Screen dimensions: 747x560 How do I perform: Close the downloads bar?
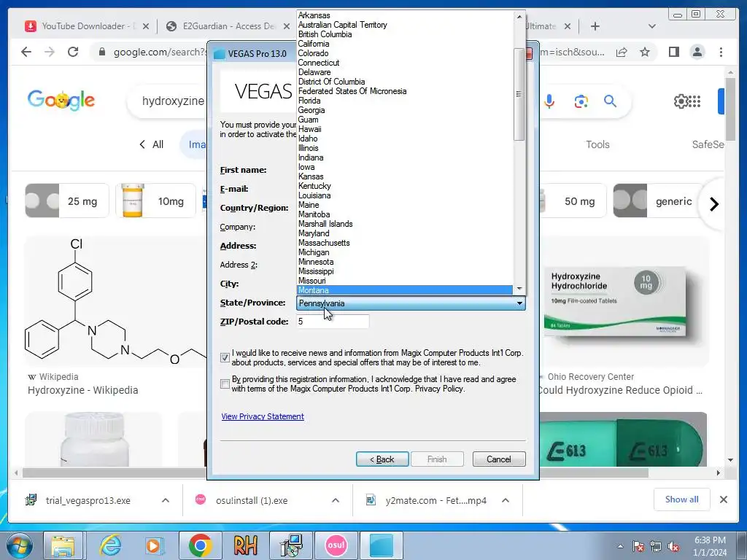[723, 499]
